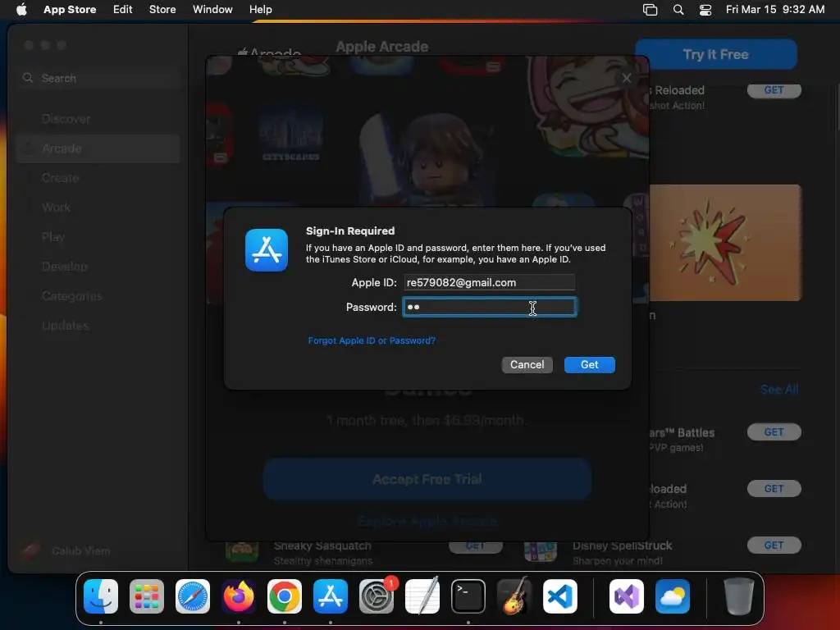This screenshot has width=840, height=630.
Task: Cancel the Sign-In Required dialog
Action: pos(527,365)
